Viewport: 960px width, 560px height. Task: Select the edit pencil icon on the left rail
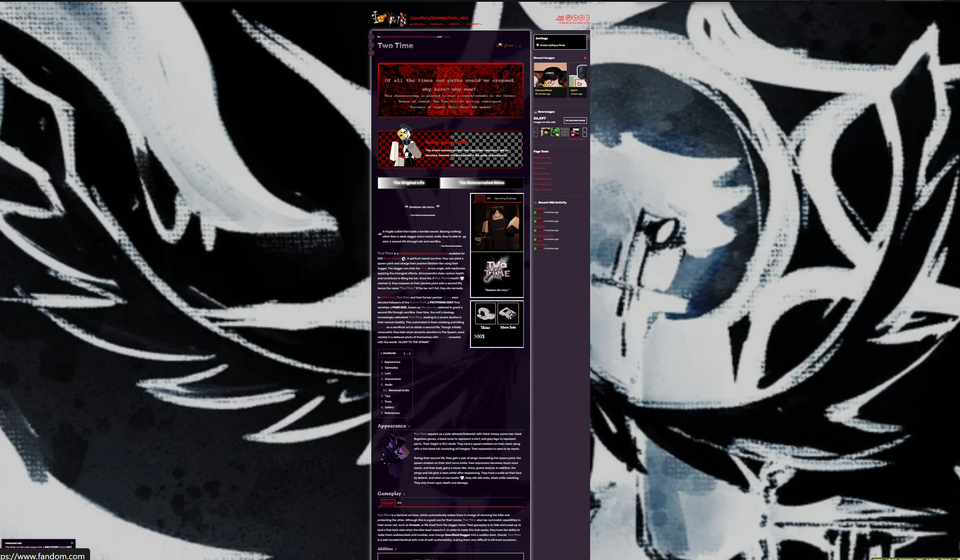tap(371, 53)
